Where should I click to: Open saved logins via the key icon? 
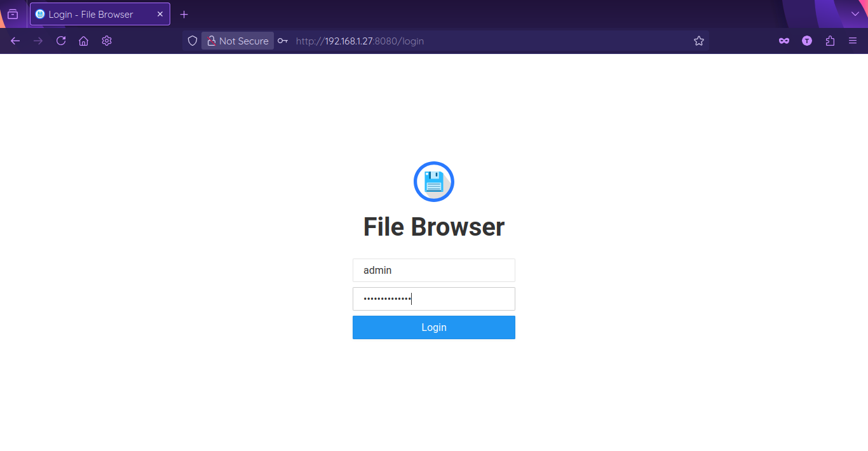tap(283, 41)
